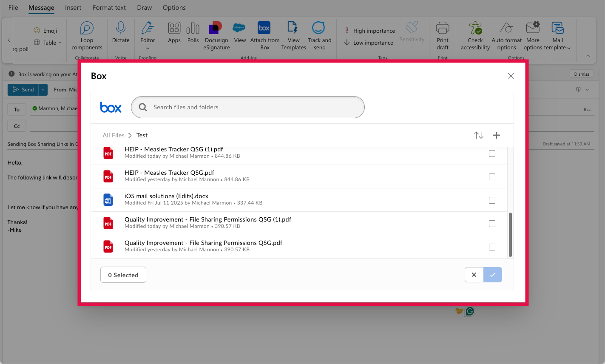The width and height of the screenshot is (605, 364).
Task: Open the Grammarly icon in message body
Action: tap(470, 311)
